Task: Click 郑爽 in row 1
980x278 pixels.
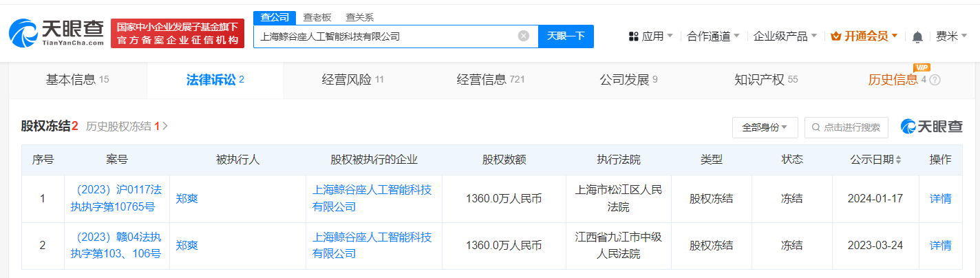Action: point(187,198)
